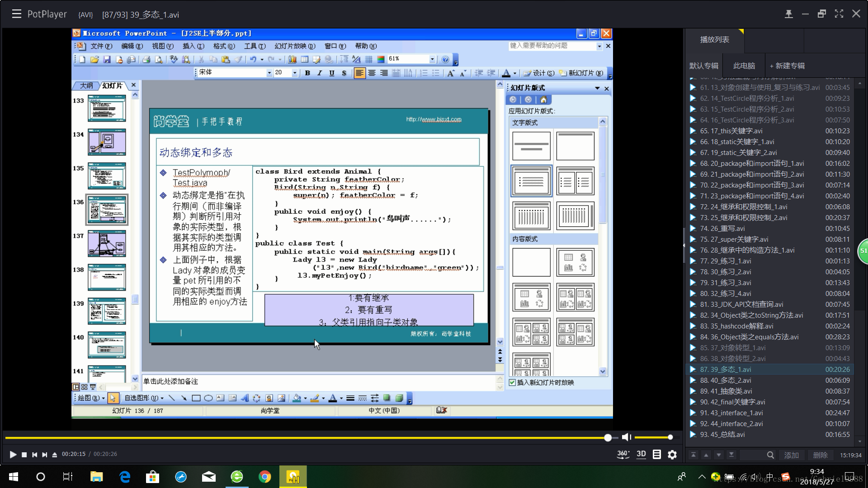This screenshot has width=868, height=488.
Task: Click the font color A swatch
Action: pos(506,73)
